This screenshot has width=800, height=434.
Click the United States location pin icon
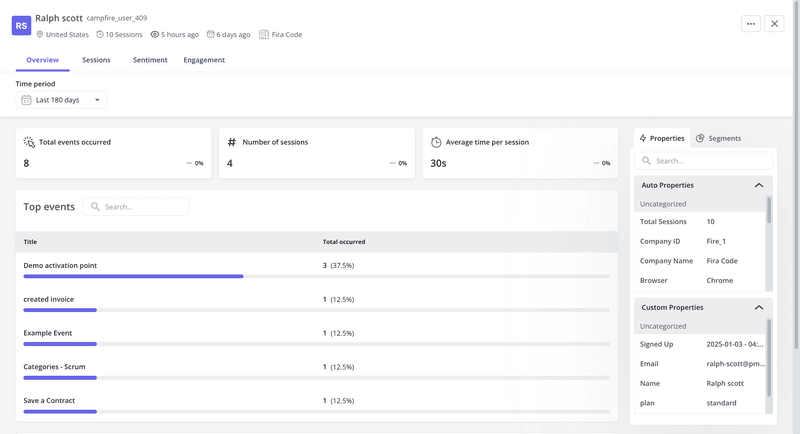tap(40, 34)
